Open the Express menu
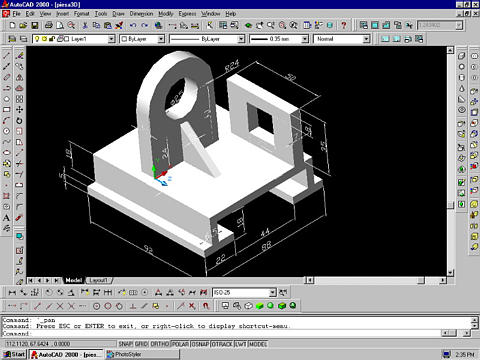 click(x=187, y=14)
